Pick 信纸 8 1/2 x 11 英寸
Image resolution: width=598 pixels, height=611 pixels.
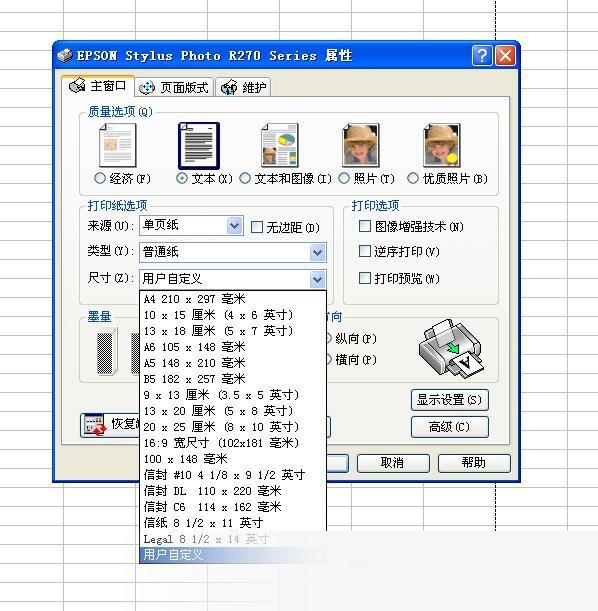click(x=233, y=523)
